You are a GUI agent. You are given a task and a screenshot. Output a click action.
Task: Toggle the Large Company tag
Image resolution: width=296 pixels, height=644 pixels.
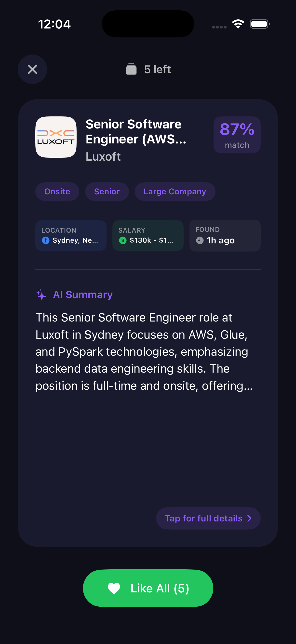click(175, 191)
